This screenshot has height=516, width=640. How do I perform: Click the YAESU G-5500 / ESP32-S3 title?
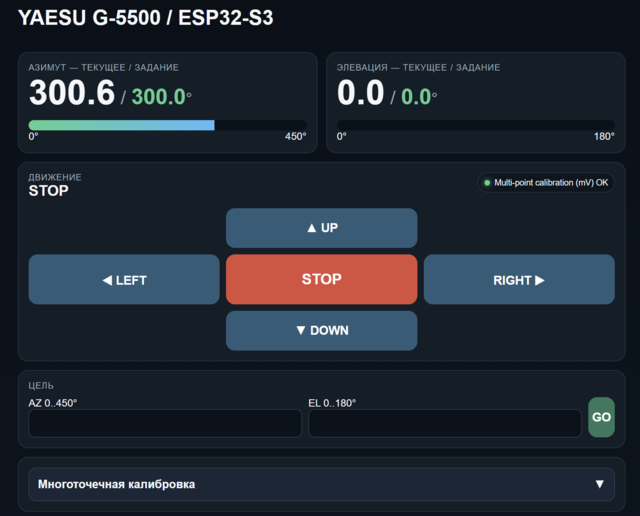click(x=146, y=18)
